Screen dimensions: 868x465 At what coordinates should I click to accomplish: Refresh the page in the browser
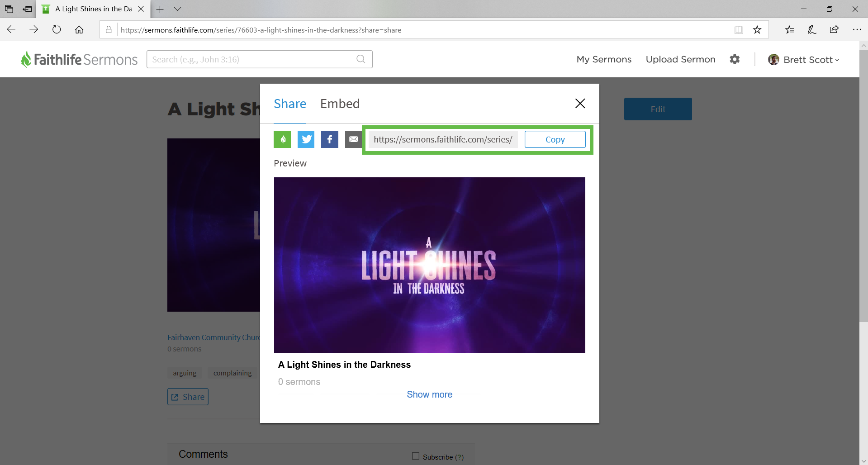pyautogui.click(x=57, y=30)
